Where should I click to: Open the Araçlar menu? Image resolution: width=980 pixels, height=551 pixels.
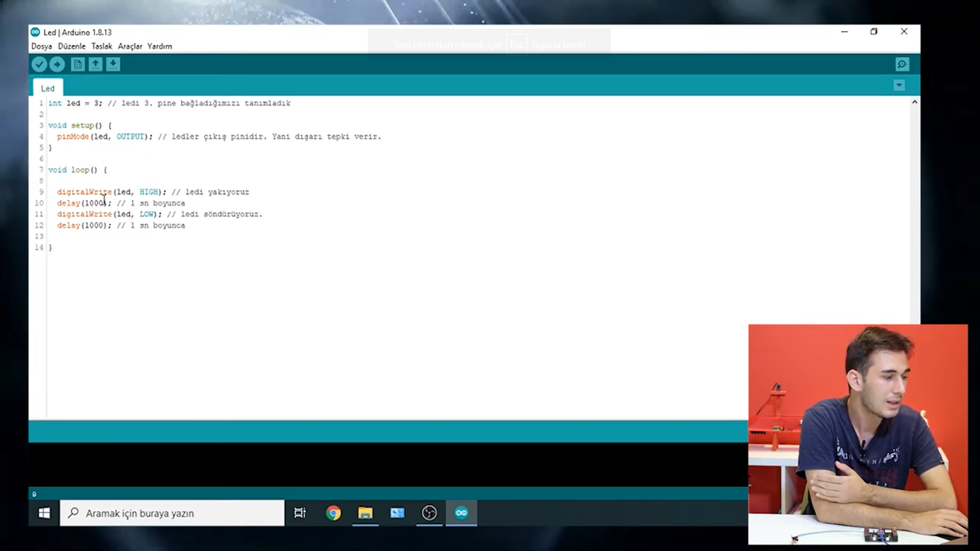(x=130, y=47)
